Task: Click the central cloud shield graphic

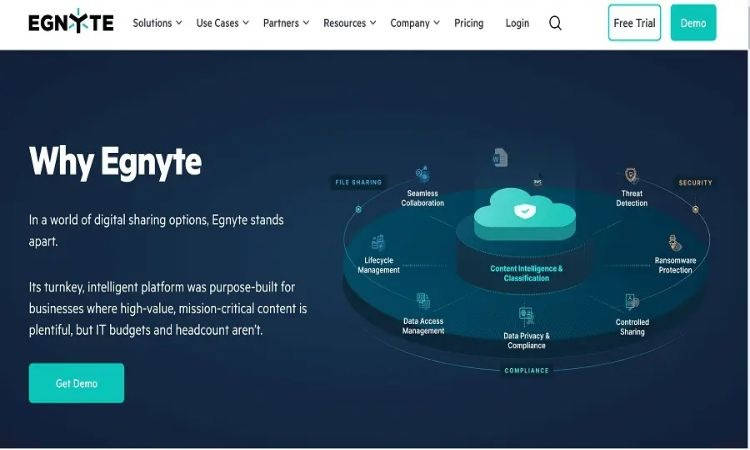Action: coord(525,213)
